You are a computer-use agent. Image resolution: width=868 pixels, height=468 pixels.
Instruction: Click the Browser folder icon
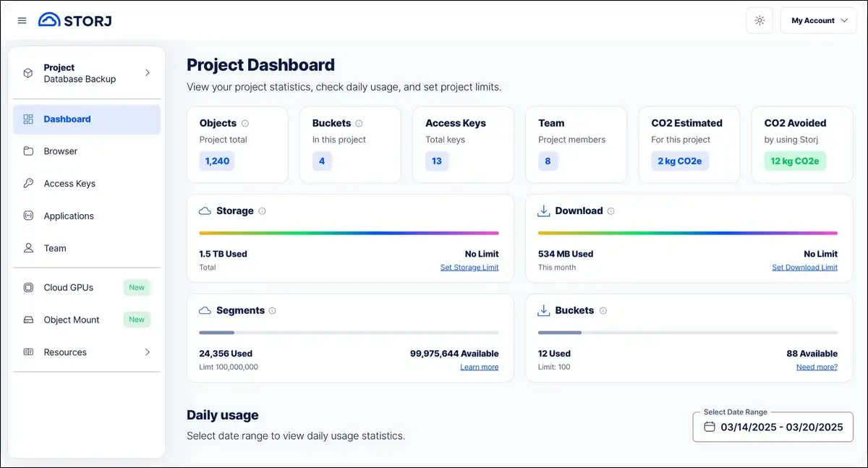coord(28,151)
